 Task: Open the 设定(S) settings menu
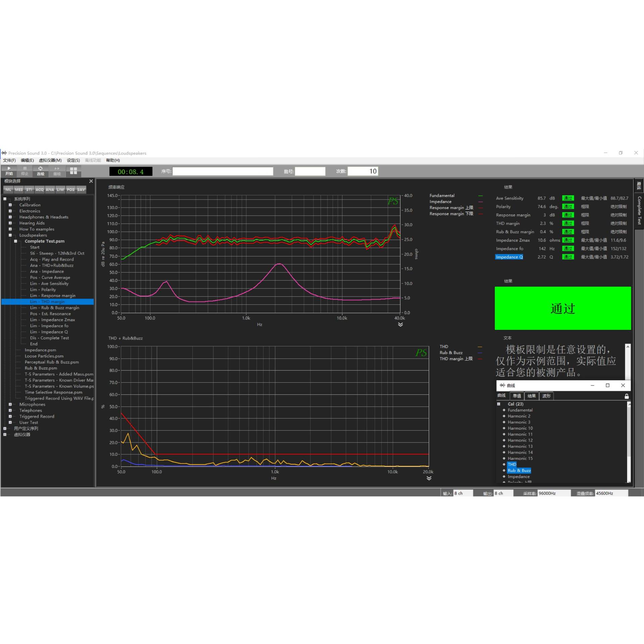coord(73,160)
